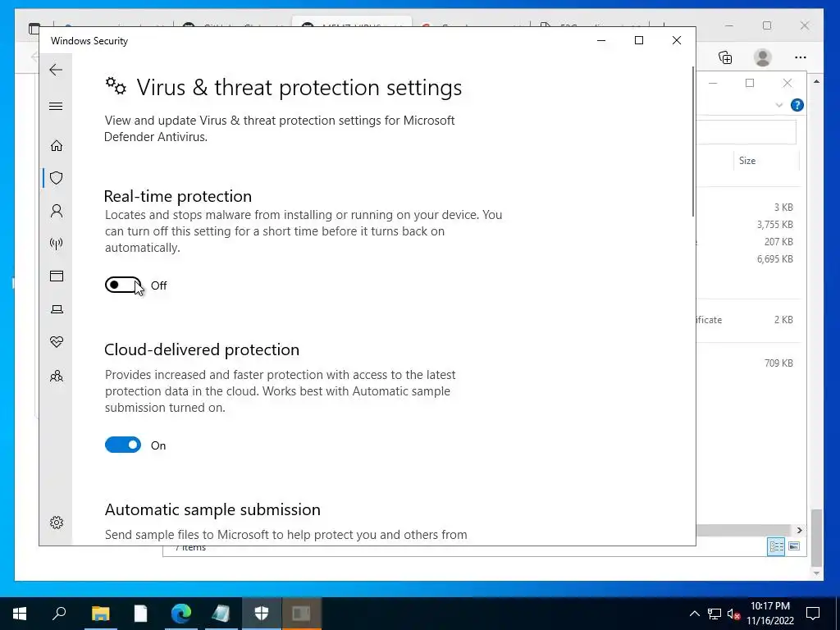
Task: Open the blank document app on taskbar
Action: 140,614
